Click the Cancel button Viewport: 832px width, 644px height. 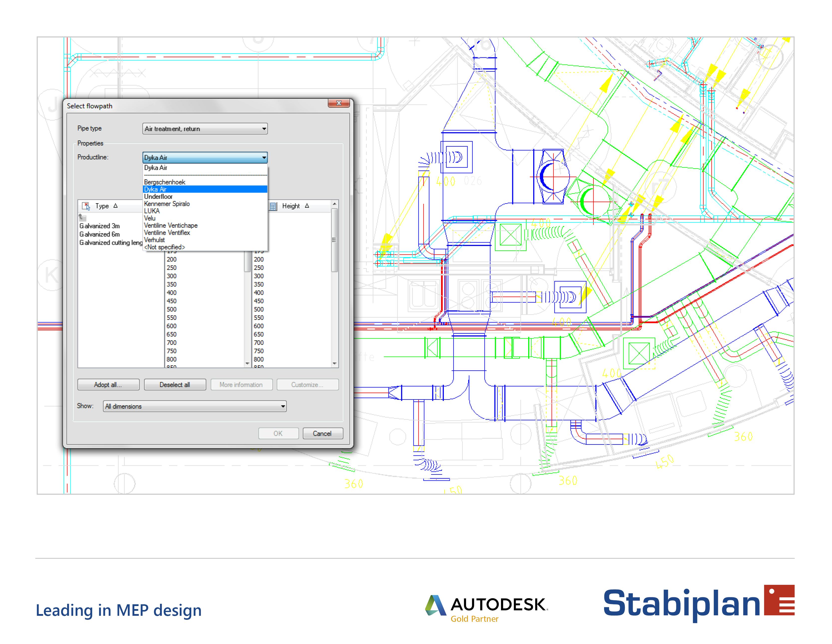tap(322, 433)
